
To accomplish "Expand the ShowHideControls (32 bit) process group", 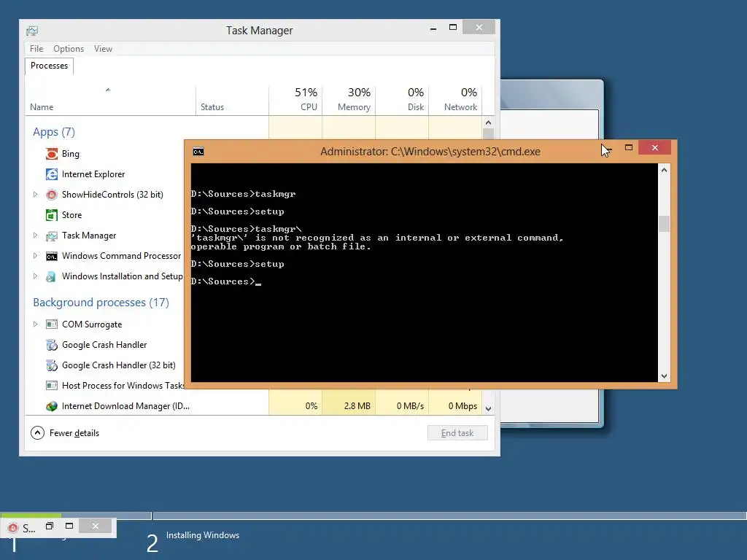I will (x=35, y=194).
